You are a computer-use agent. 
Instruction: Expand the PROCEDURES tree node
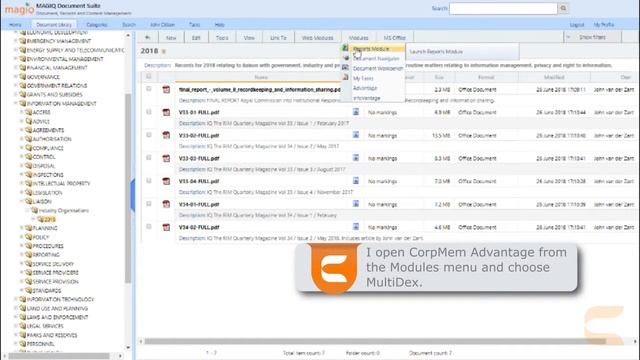pyautogui.click(x=22, y=246)
